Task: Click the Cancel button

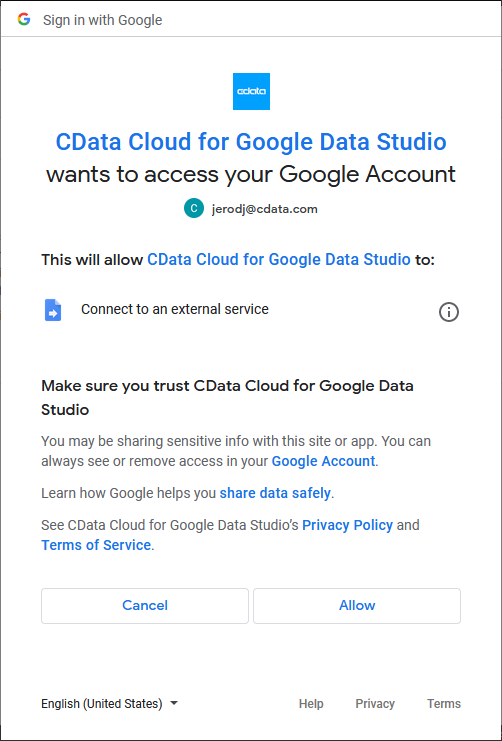Action: pos(145,605)
